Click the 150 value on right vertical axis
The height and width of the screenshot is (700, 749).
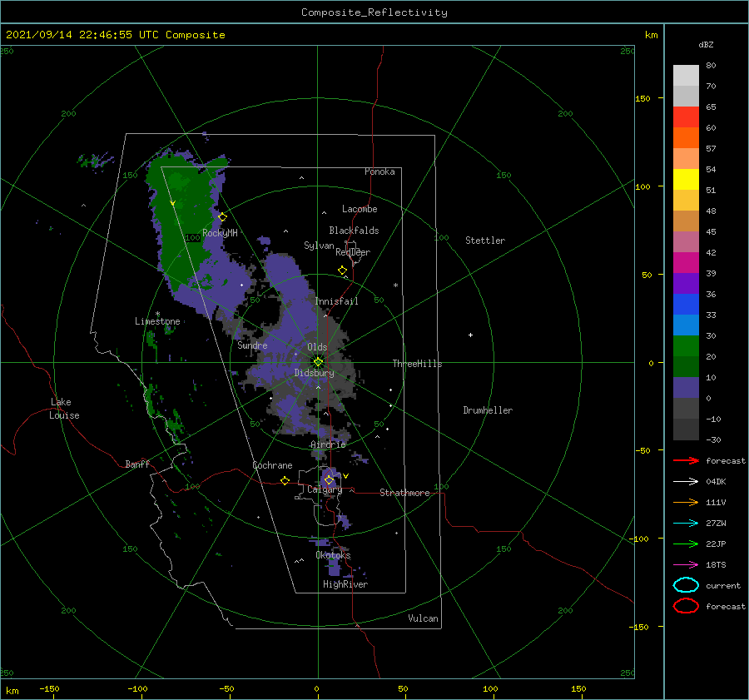coord(642,98)
